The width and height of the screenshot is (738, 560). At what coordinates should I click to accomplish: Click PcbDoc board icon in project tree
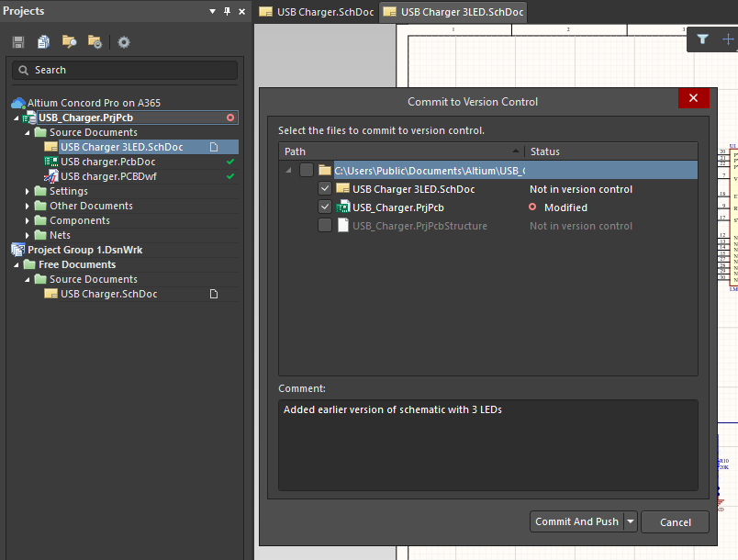pyautogui.click(x=51, y=162)
